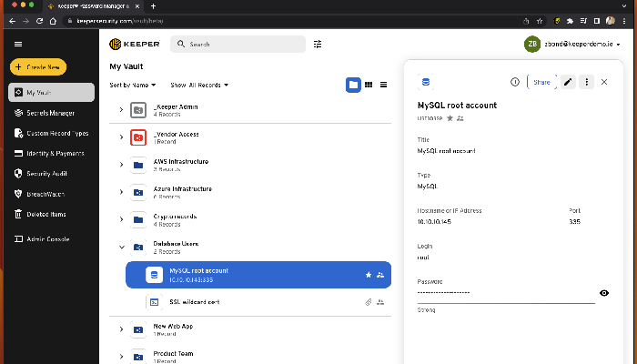Open browser extensions puzzle icon
This screenshot has width=637, height=364.
pos(570,21)
